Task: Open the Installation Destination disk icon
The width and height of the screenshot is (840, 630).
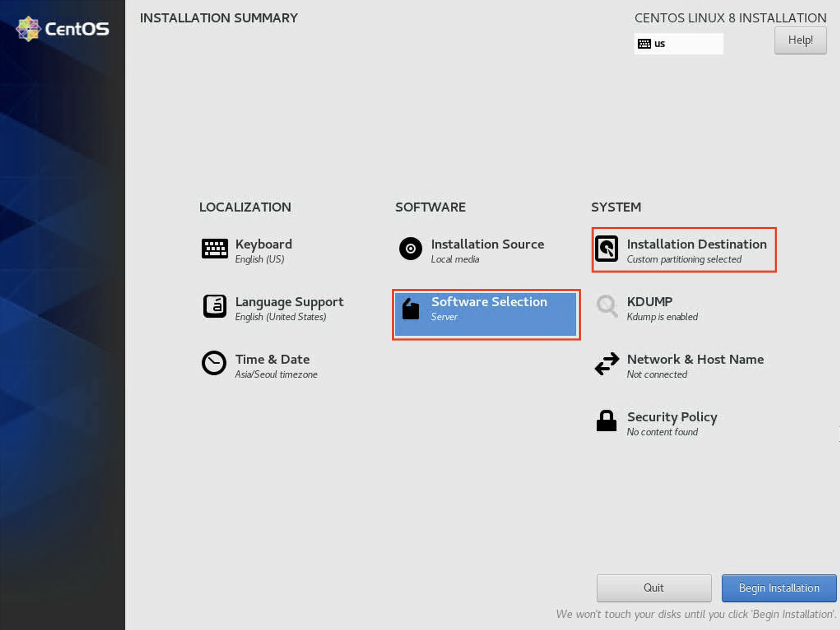Action: pos(606,249)
